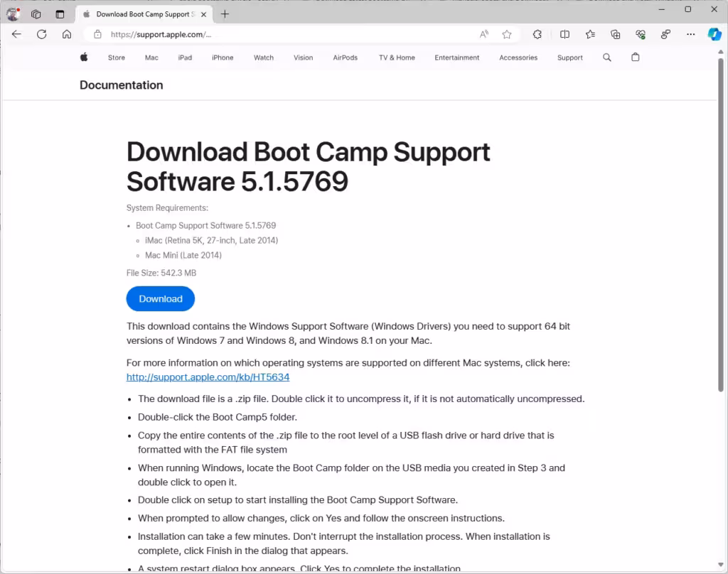Select the Download Boot Camp Support tab

143,14
